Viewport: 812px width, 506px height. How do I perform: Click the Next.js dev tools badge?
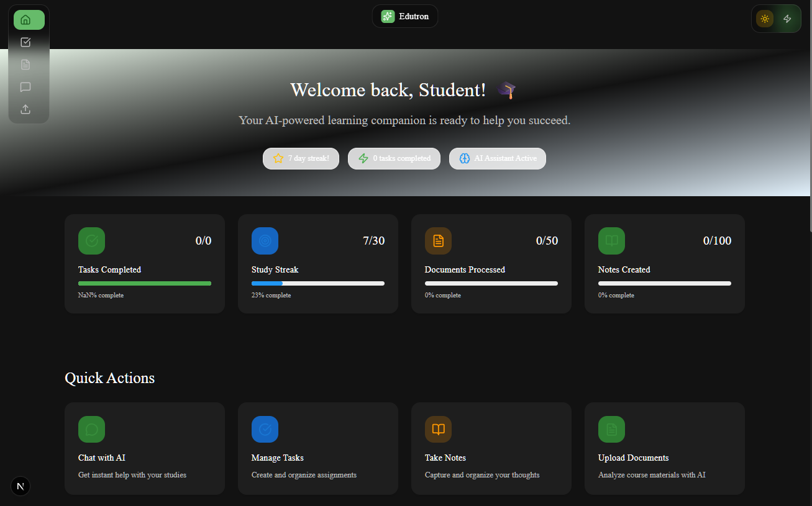(x=21, y=486)
